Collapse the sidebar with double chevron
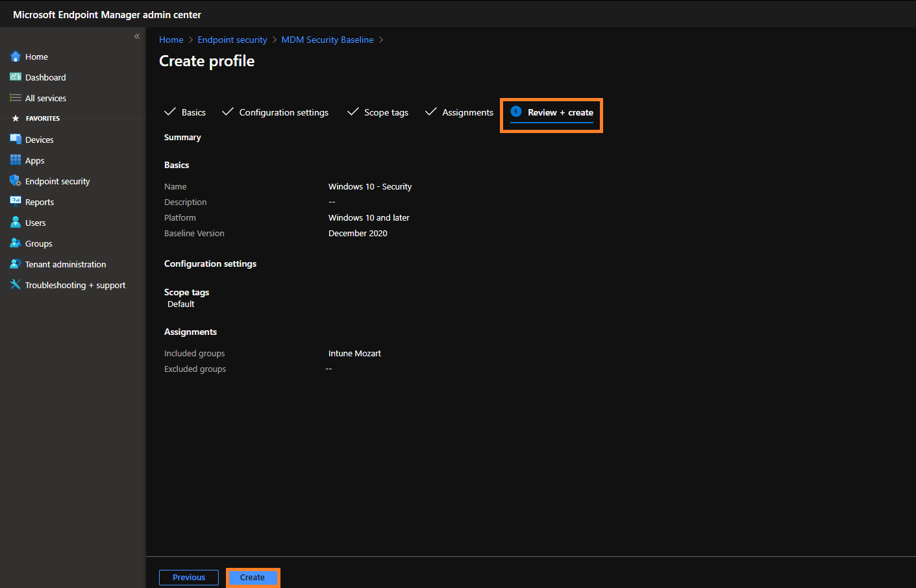Viewport: 916px width, 588px height. pos(137,36)
